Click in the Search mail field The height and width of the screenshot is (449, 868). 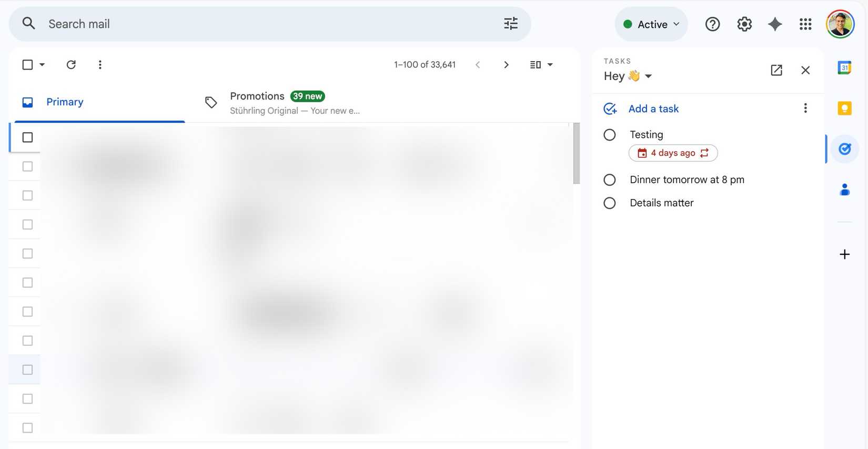[271, 24]
